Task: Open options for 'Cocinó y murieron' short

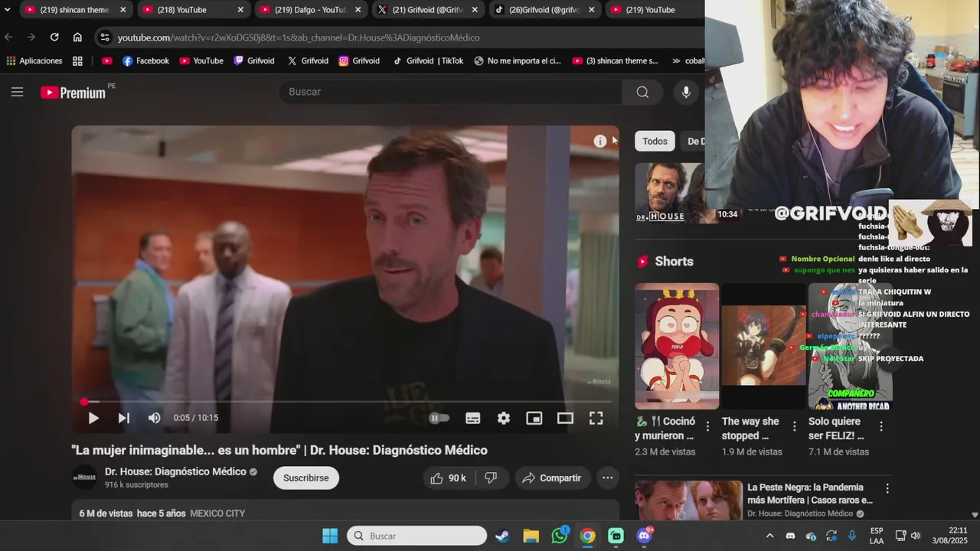Action: pos(707,426)
